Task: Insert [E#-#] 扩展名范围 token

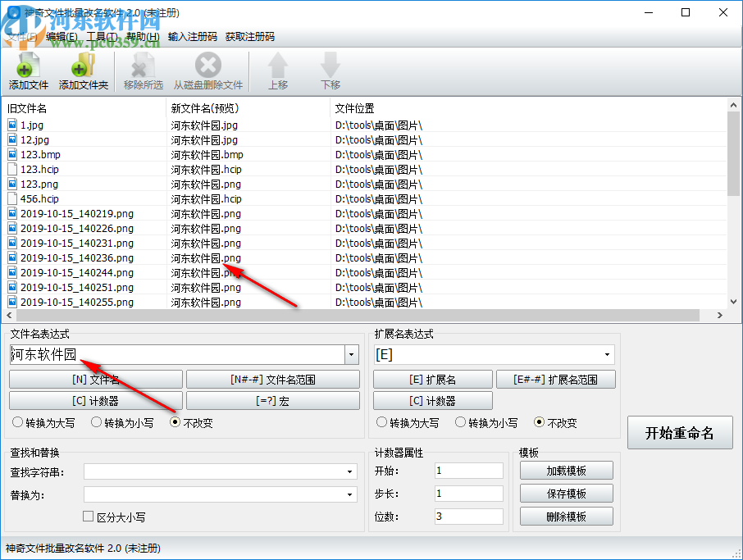Action: [556, 380]
